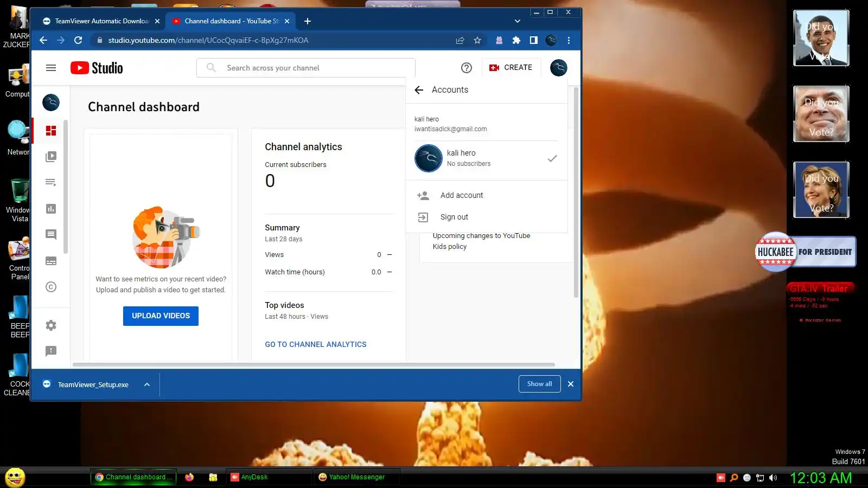
Task: Click the volume speaker icon in the system tray
Action: [773, 478]
